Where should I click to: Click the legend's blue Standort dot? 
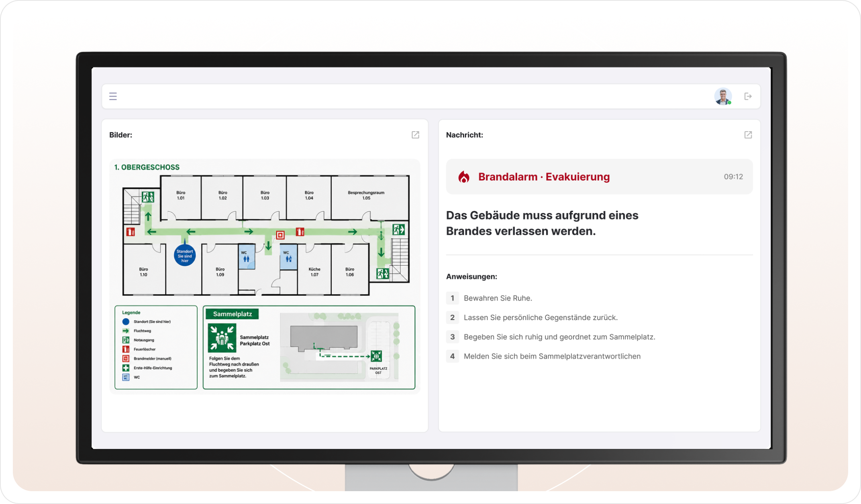[126, 321]
